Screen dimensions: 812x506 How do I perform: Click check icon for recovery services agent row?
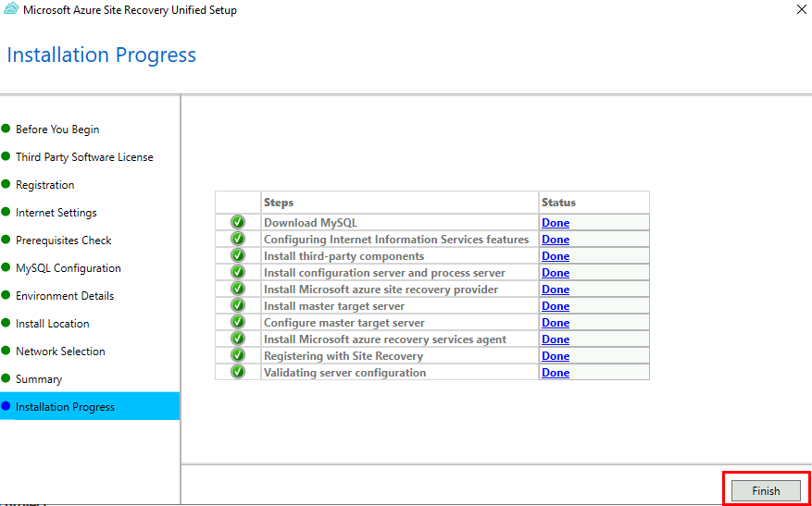pyautogui.click(x=238, y=339)
